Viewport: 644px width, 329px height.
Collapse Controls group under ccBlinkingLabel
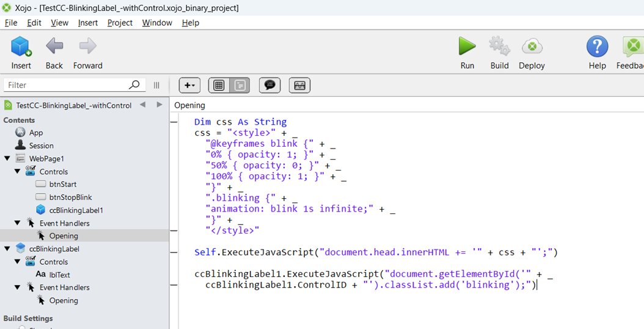click(x=17, y=262)
